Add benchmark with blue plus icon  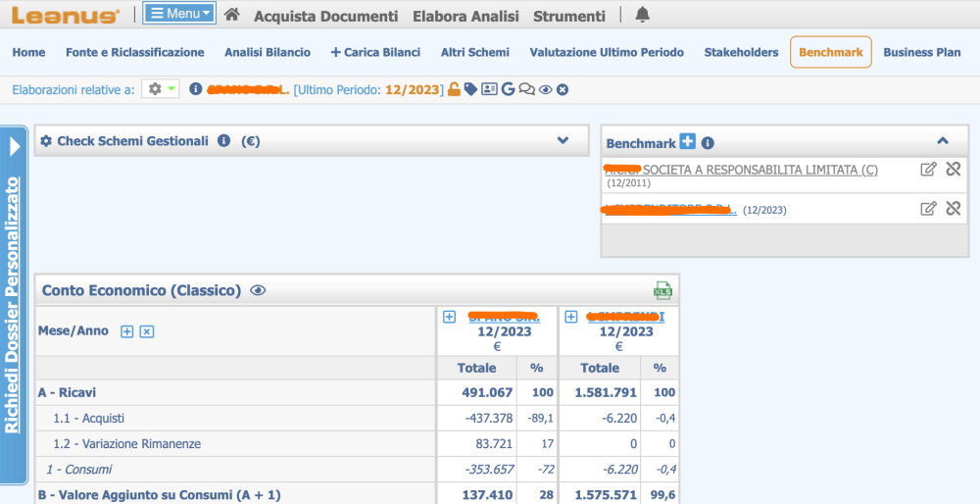pos(688,141)
